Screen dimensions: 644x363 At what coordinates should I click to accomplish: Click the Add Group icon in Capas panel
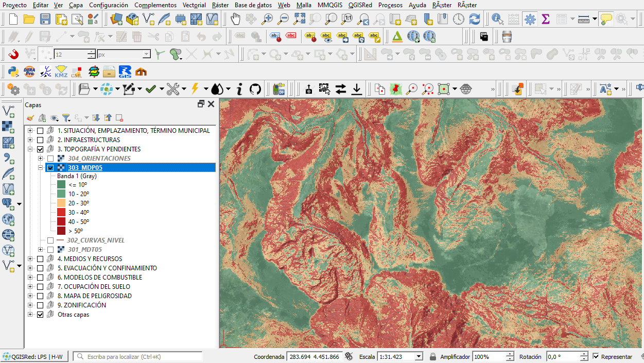tap(42, 117)
